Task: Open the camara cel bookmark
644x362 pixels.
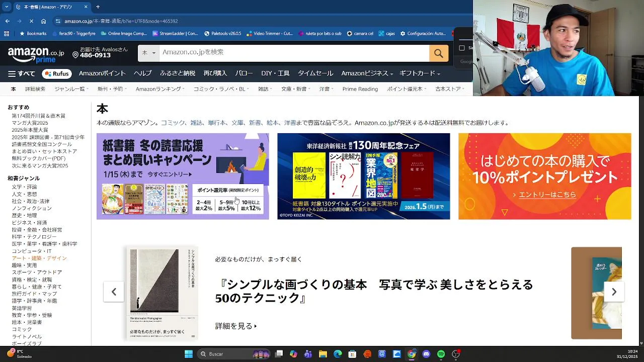Action: tap(360, 34)
